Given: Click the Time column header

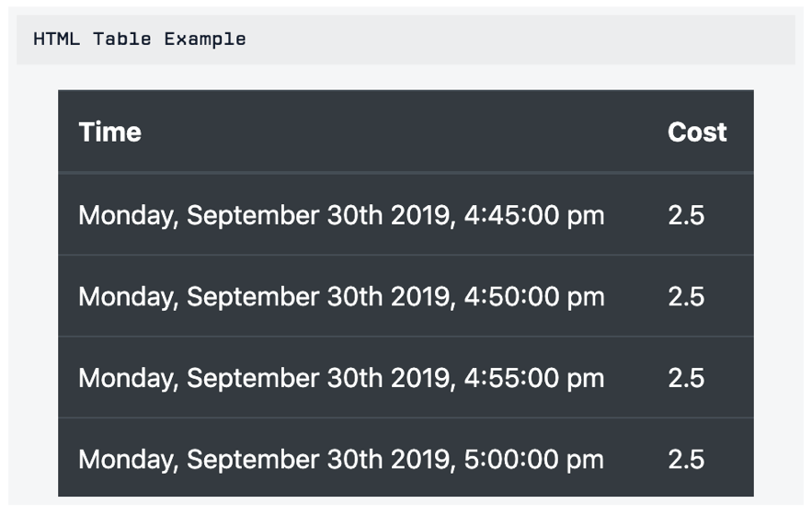Looking at the screenshot, I should (109, 132).
